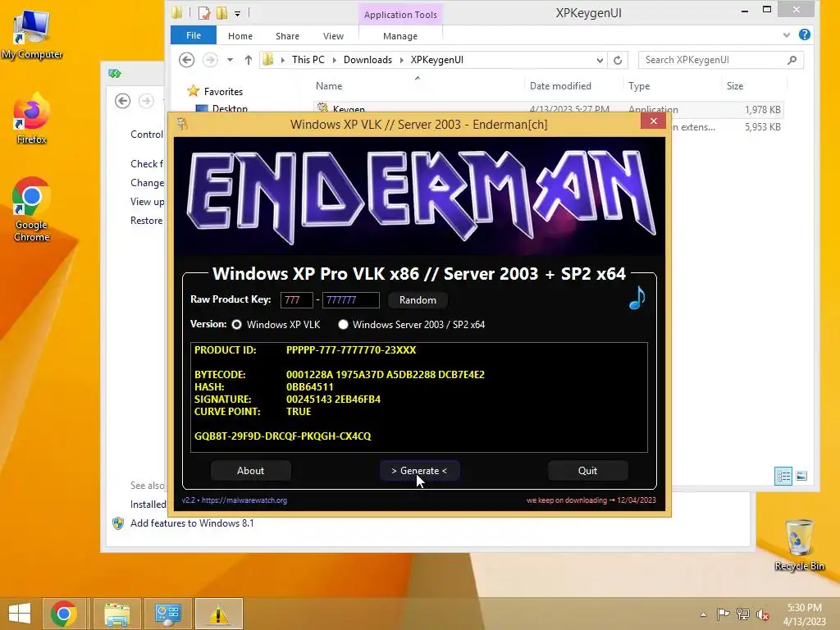
Task: Close the Enderman keygen window
Action: pyautogui.click(x=653, y=121)
